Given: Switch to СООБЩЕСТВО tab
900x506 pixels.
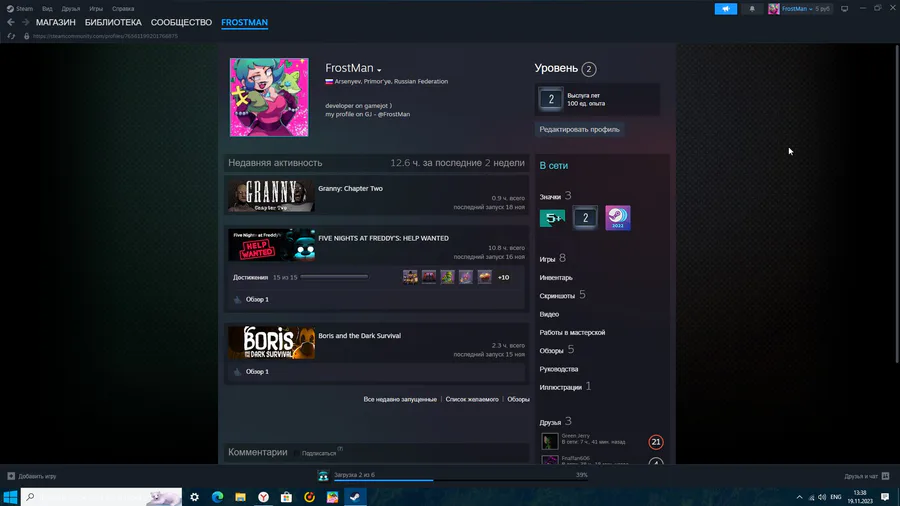Looking at the screenshot, I should (x=181, y=22).
